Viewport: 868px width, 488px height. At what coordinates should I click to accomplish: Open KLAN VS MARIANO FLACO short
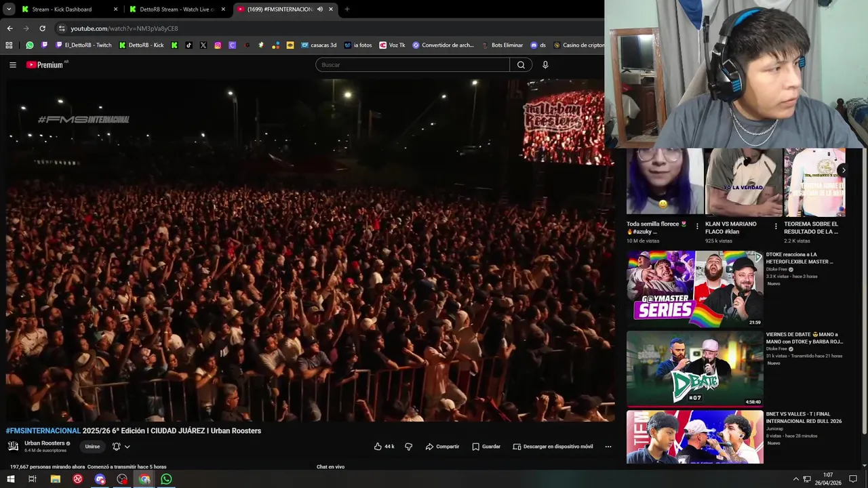(743, 182)
